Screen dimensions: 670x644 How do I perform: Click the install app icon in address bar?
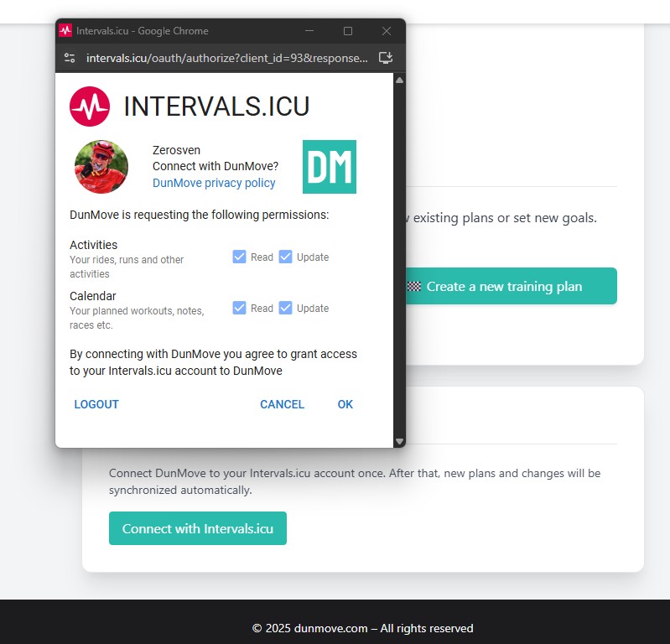386,58
